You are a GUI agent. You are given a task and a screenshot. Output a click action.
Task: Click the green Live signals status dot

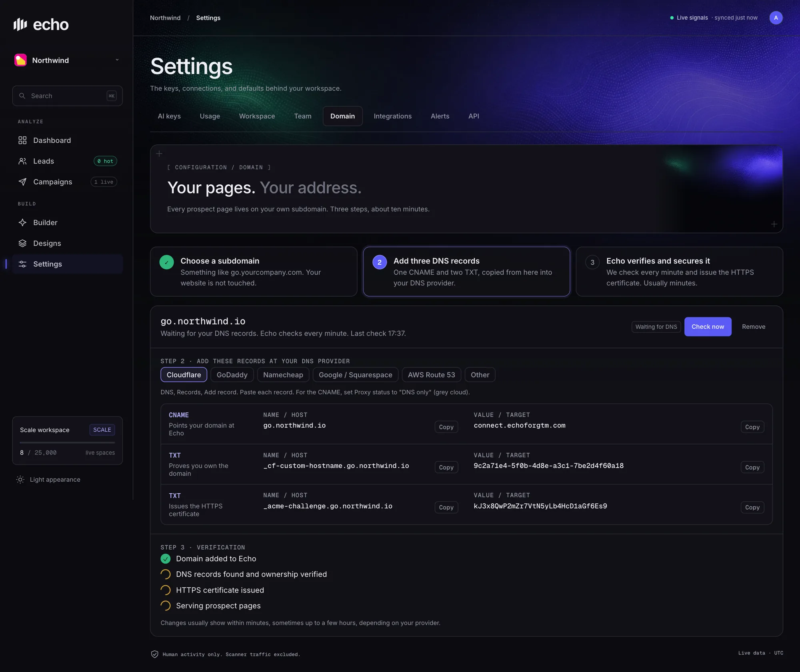point(672,18)
